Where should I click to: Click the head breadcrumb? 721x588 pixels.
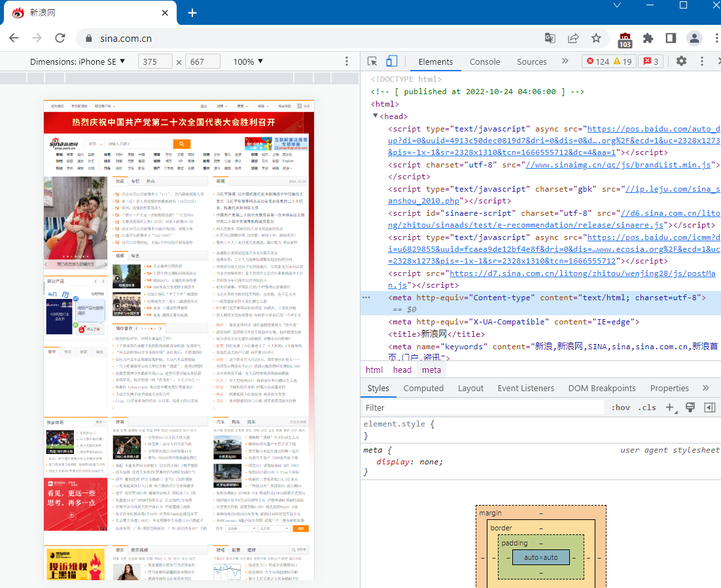pos(402,370)
